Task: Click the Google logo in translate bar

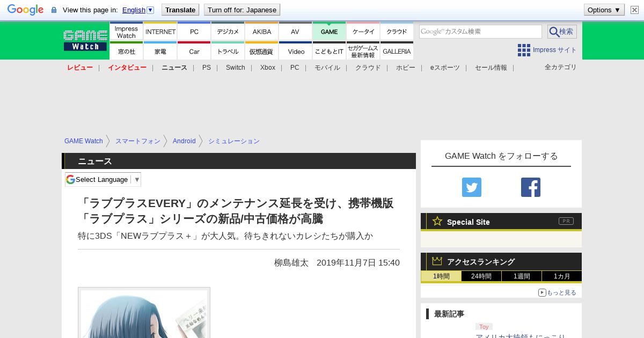Action: pos(25,10)
